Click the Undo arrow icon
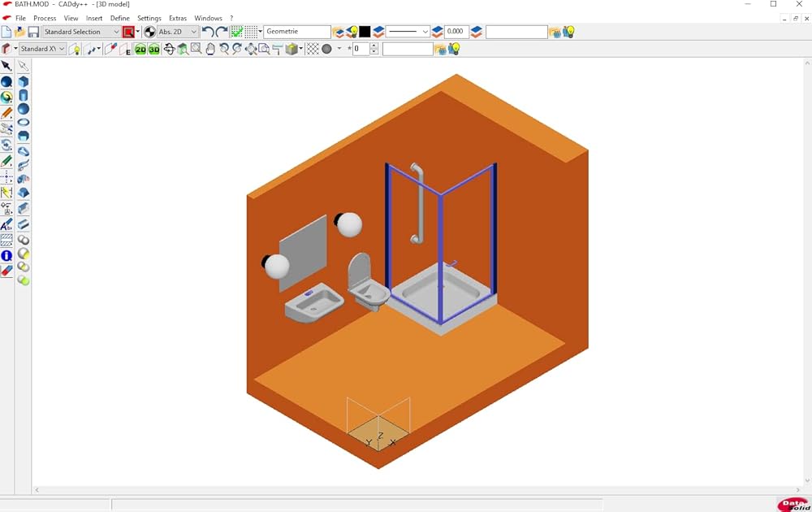Screen dimensions: 812x512 [x=208, y=32]
